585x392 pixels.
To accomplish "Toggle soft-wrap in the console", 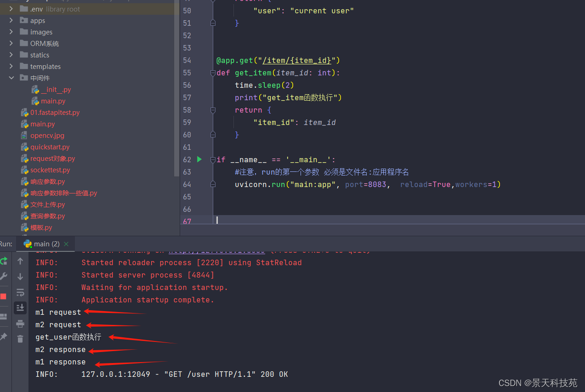I will coord(20,292).
